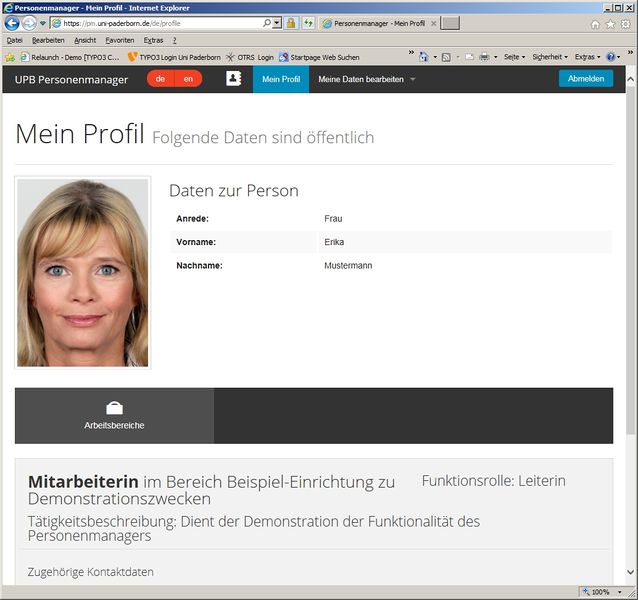Image resolution: width=638 pixels, height=600 pixels.
Task: Open the Seite dropdown menu
Action: pyautogui.click(x=514, y=57)
